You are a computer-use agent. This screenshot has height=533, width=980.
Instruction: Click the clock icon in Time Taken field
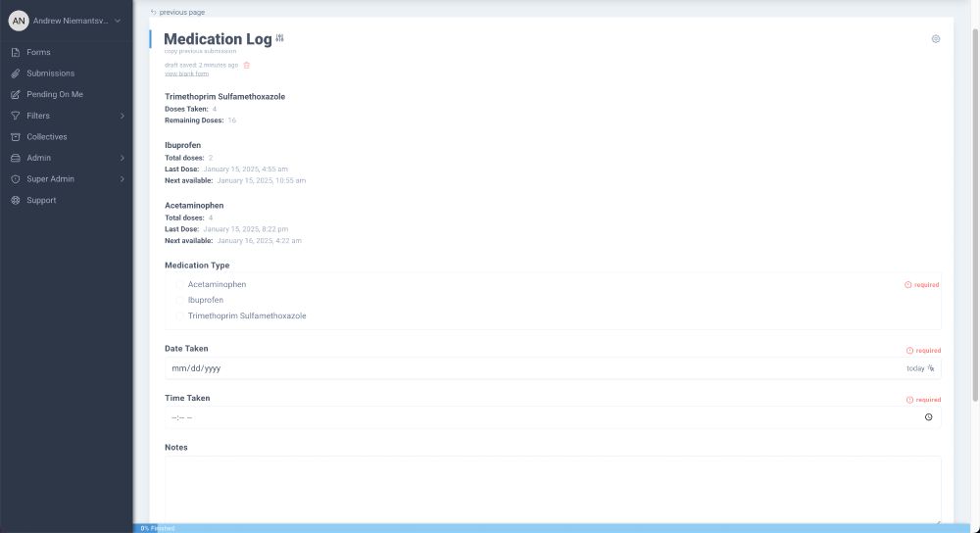[x=929, y=417]
